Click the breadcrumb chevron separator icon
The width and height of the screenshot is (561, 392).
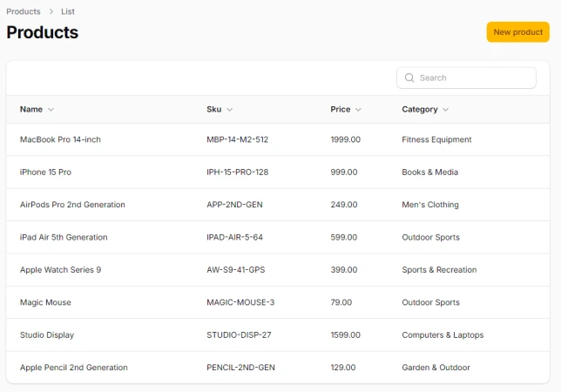(x=51, y=12)
